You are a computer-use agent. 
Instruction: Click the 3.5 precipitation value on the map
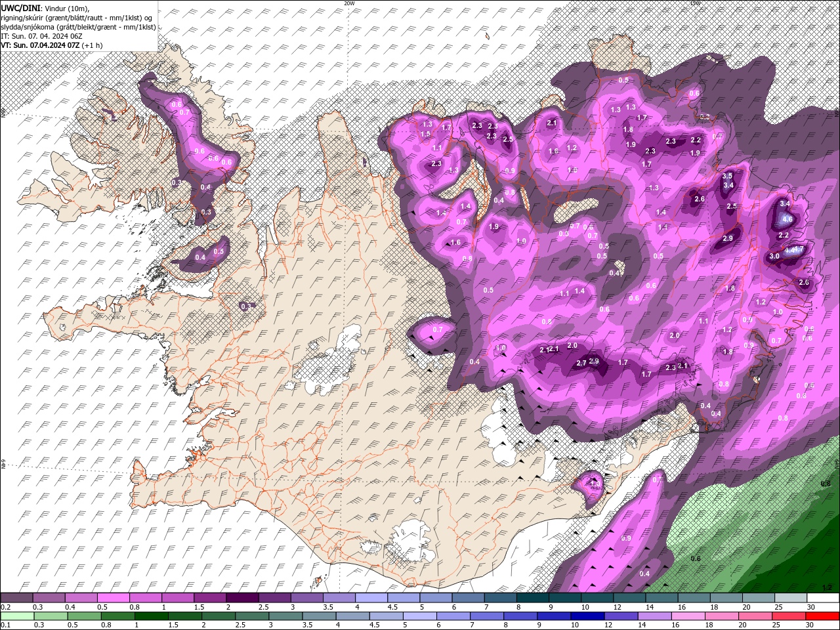[727, 176]
